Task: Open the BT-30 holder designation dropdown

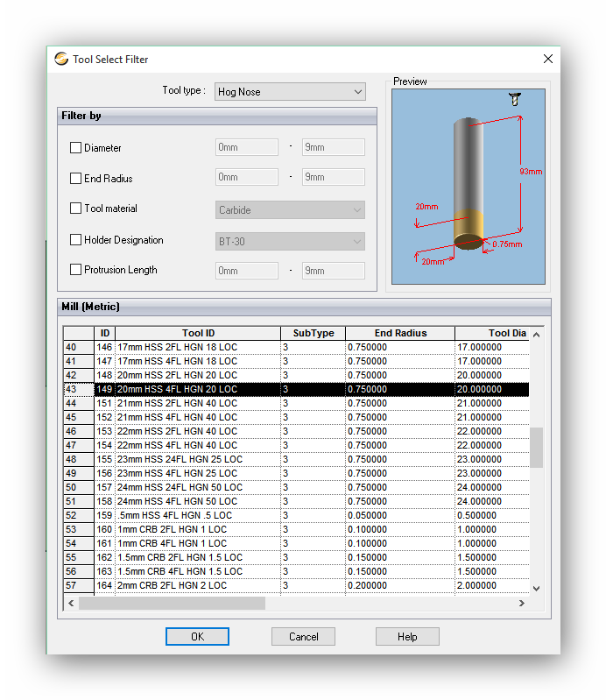Action: (290, 241)
